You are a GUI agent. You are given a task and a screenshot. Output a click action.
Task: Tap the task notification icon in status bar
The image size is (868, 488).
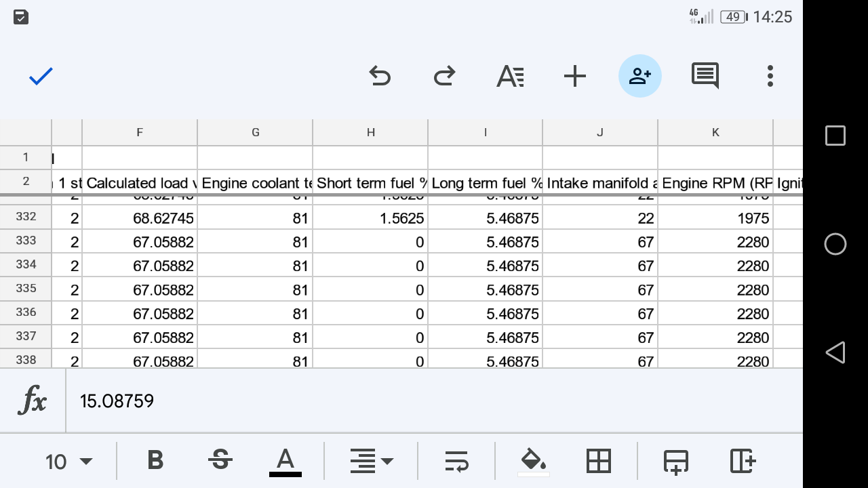coord(21,17)
